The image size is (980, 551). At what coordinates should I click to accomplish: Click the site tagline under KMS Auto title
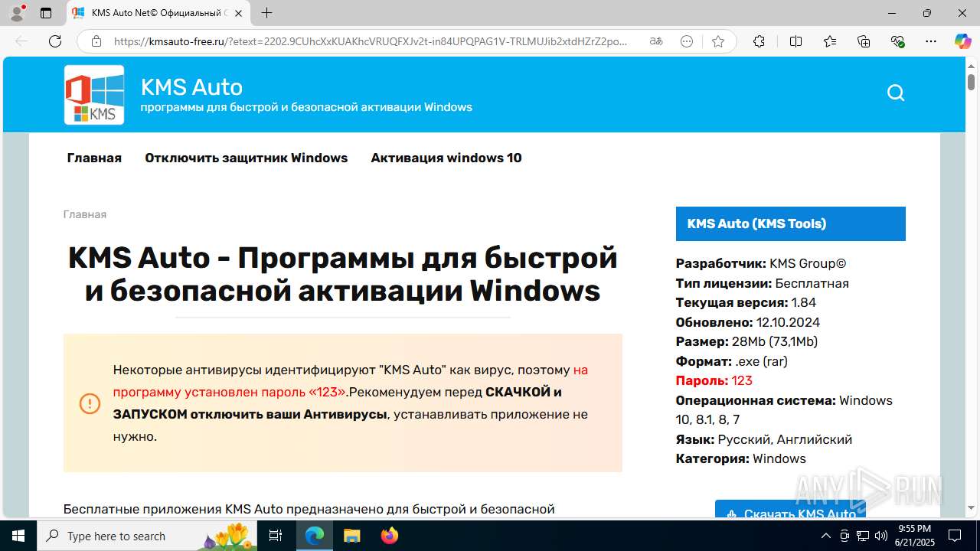(x=306, y=107)
